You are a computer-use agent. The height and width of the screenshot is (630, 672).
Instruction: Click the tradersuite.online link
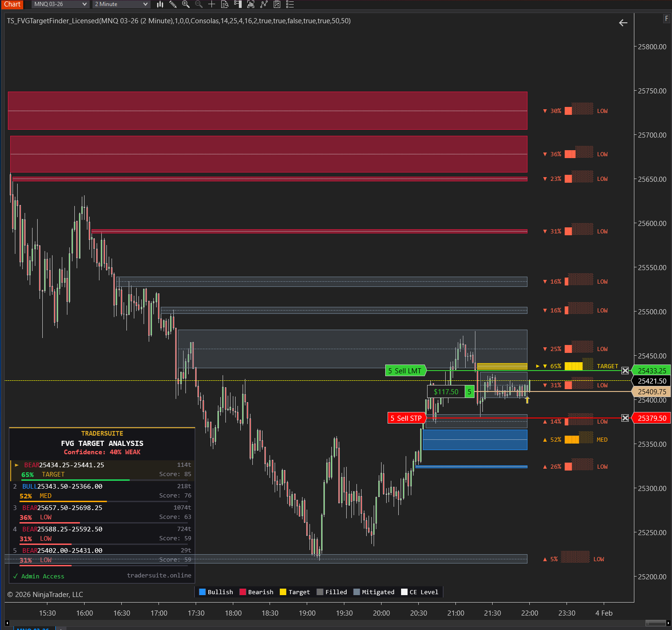159,575
